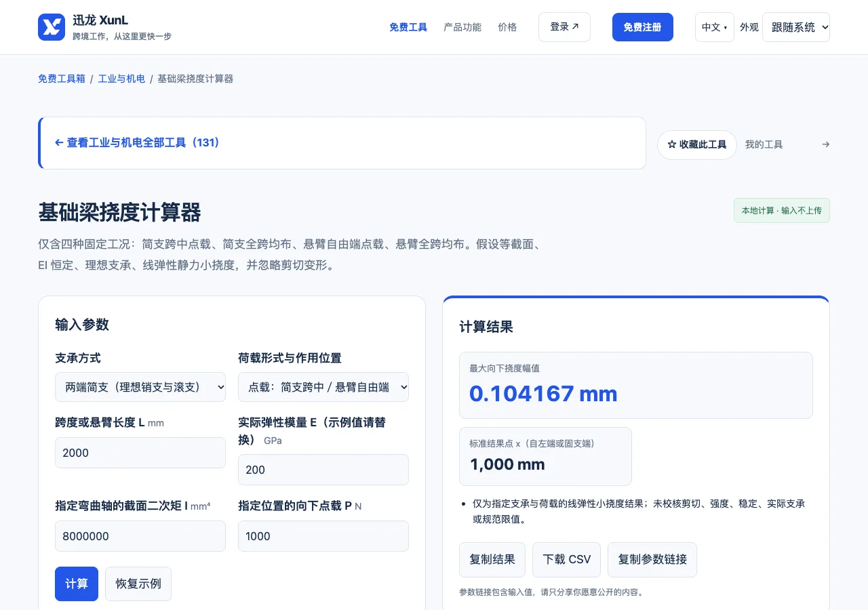Click the 基础梁挠度计算器 breadcrumb text
The width and height of the screenshot is (868, 610).
pos(195,79)
